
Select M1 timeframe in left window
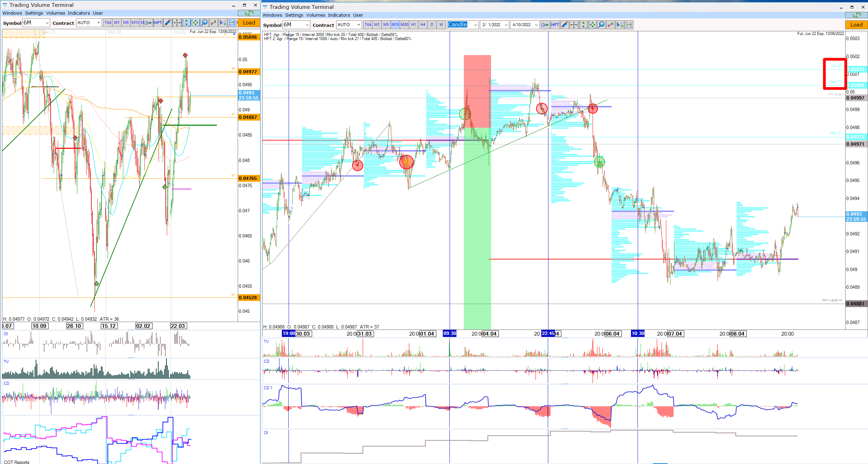(117, 23)
